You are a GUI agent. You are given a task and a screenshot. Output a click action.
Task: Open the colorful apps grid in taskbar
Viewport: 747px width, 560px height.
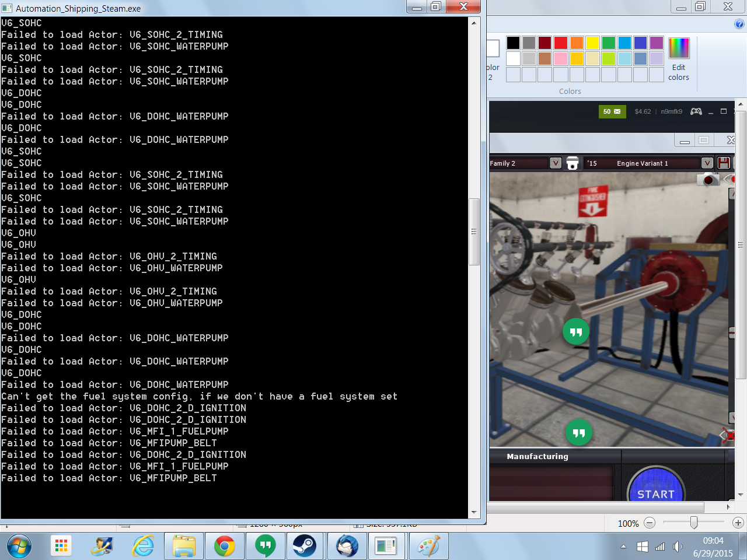click(61, 546)
